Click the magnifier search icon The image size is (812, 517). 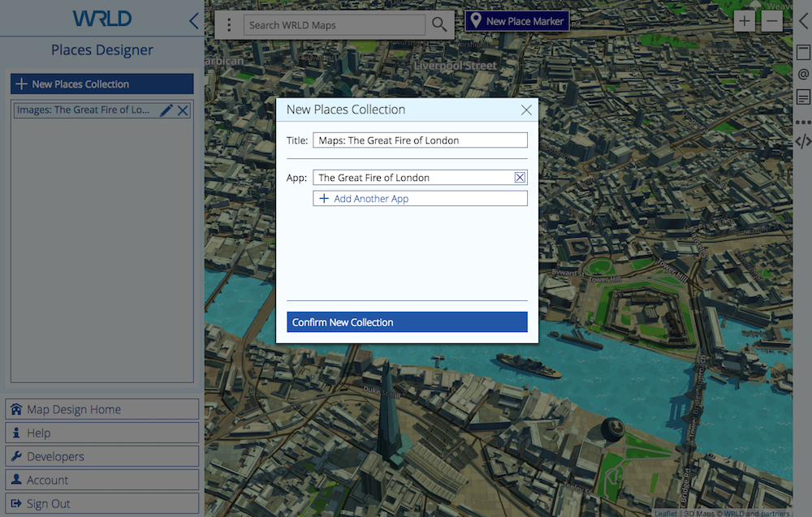click(439, 24)
